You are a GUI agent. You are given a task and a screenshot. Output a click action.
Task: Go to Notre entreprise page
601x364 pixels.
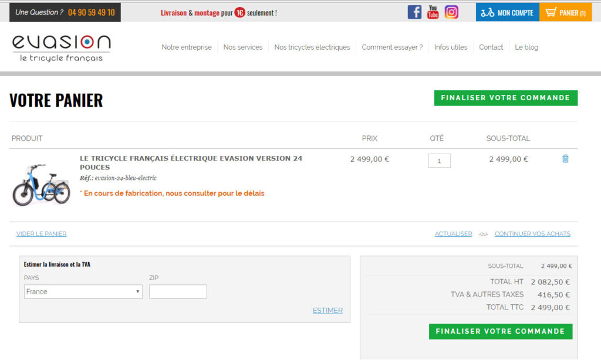pos(186,47)
